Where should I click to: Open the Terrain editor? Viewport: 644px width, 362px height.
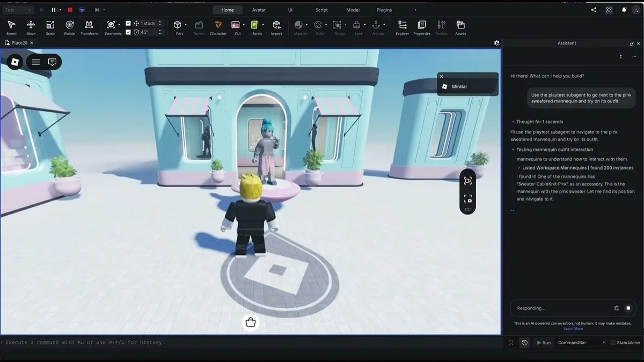(199, 27)
